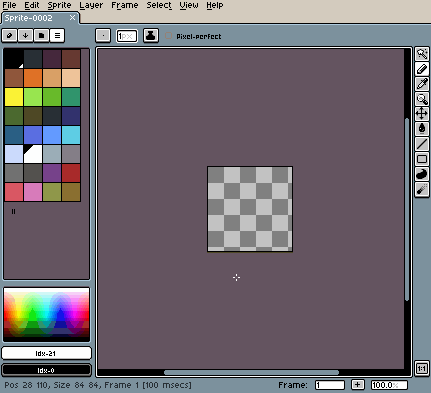Screen dimensions: 431x393
Task: Click the checkered sprite canvas
Action: click(250, 209)
